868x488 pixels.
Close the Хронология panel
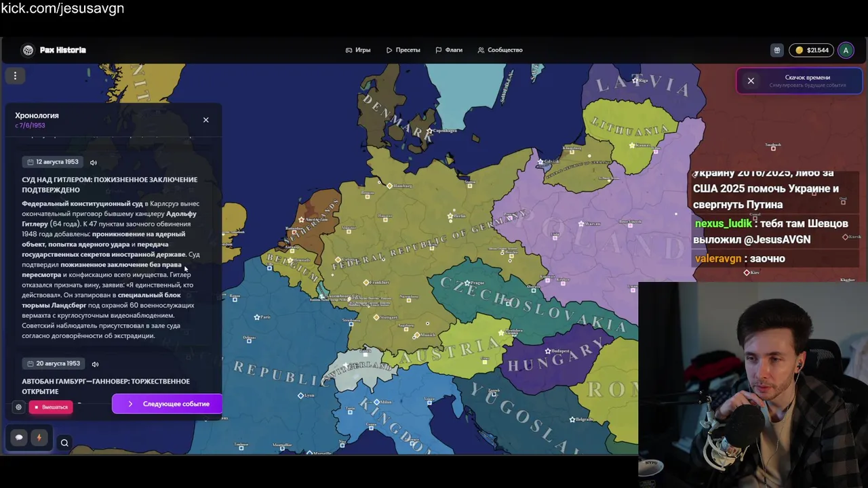click(x=206, y=120)
